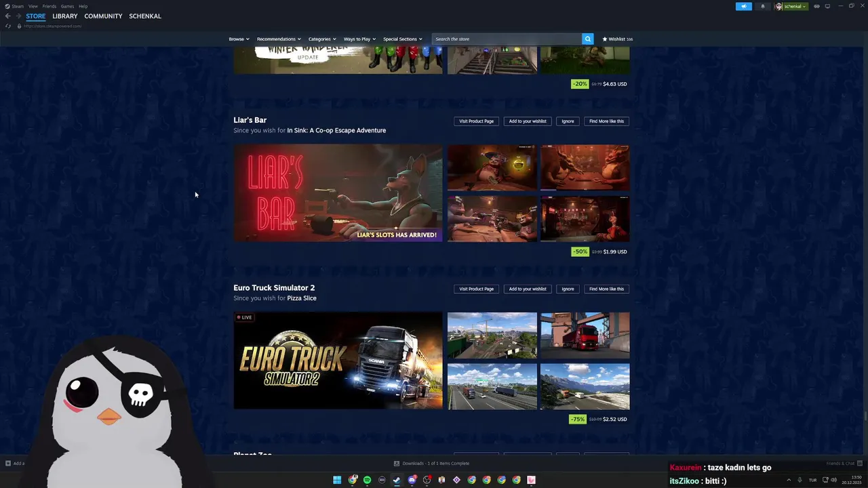This screenshot has width=868, height=488.
Task: Open the schenkal account dropdown
Action: [x=791, y=6]
